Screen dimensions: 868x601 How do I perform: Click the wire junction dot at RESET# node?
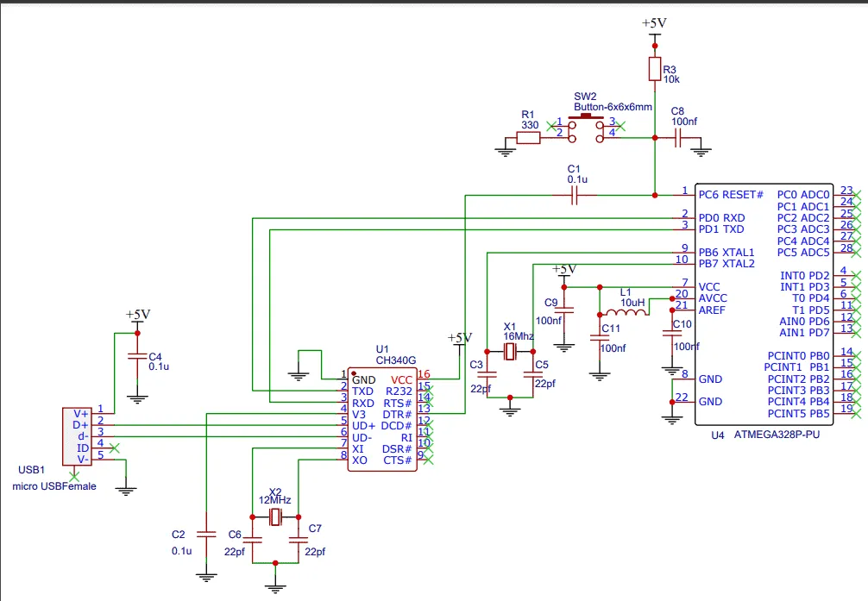click(x=655, y=196)
